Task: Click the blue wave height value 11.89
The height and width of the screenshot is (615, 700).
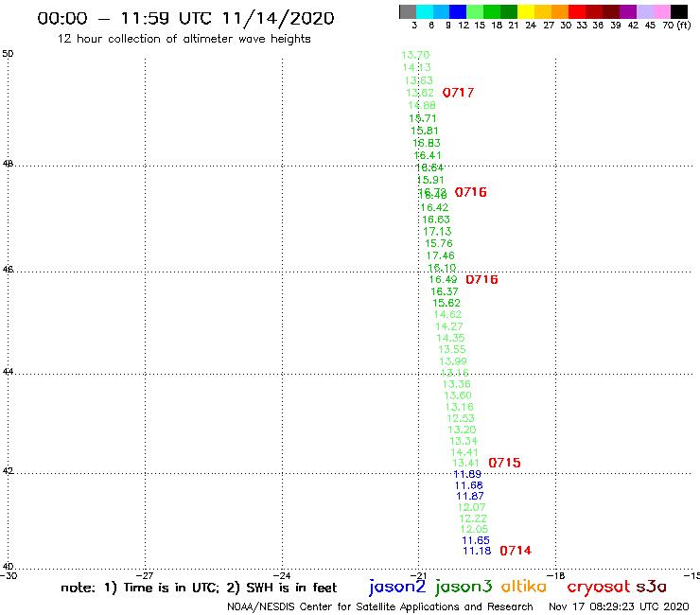Action: click(x=467, y=474)
